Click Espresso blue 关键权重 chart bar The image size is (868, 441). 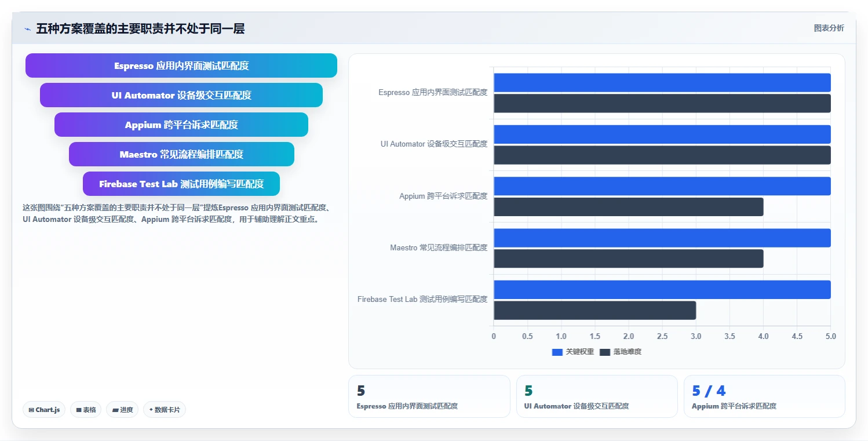(x=662, y=82)
